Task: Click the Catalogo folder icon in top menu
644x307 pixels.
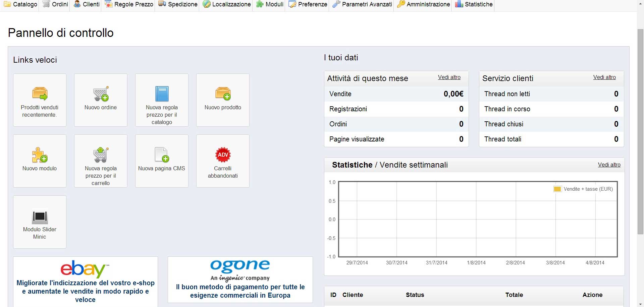Action: [7, 4]
